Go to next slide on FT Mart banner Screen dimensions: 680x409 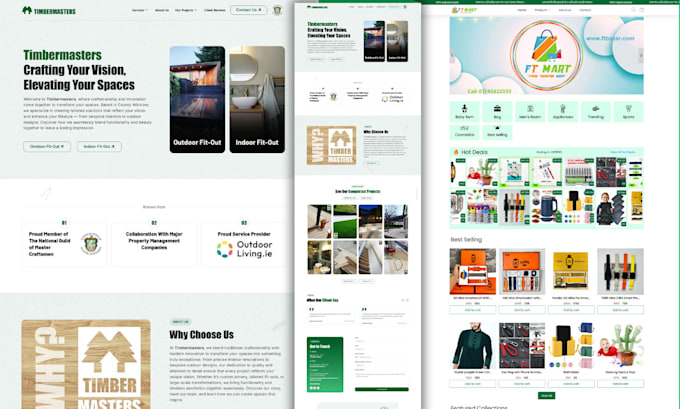(x=641, y=56)
